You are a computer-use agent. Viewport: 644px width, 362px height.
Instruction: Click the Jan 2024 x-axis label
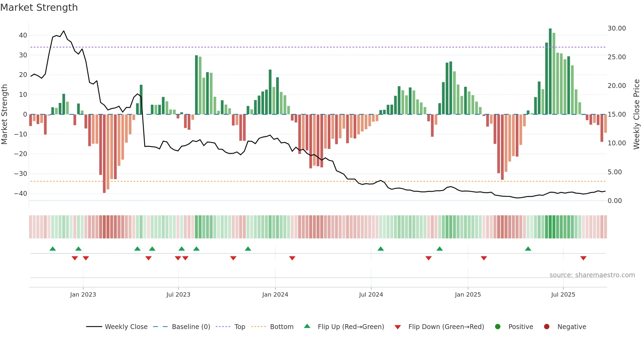275,295
